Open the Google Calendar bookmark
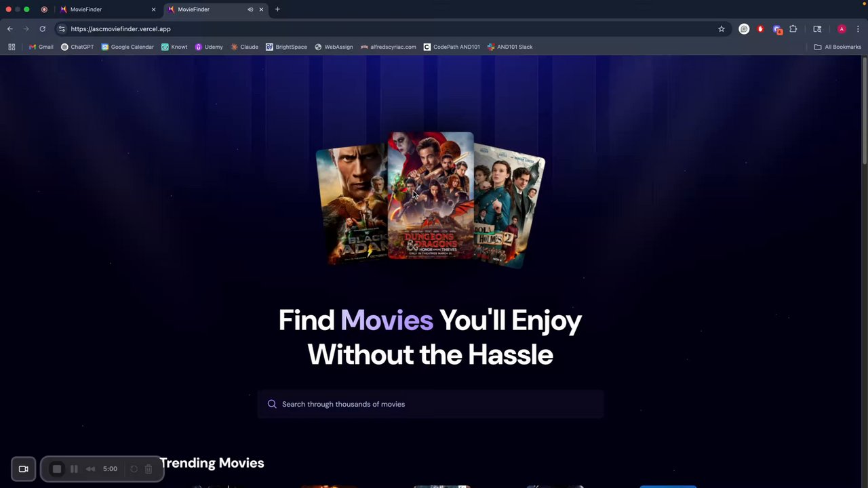Image resolution: width=868 pixels, height=488 pixels. [x=127, y=47]
